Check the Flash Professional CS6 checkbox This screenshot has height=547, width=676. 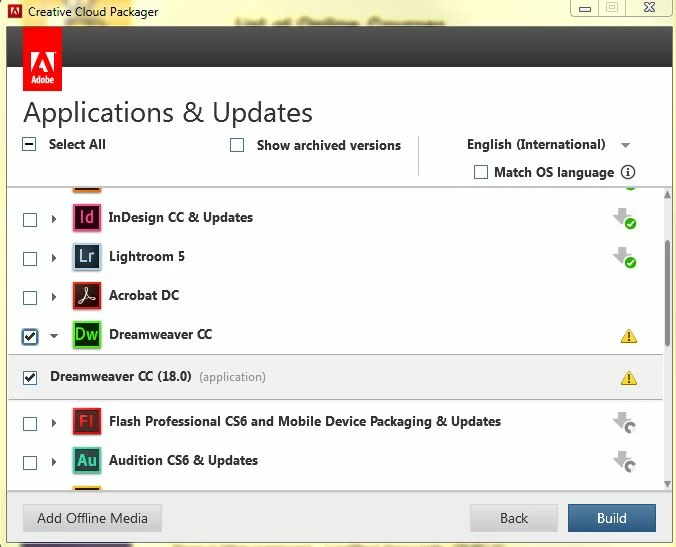(x=30, y=423)
